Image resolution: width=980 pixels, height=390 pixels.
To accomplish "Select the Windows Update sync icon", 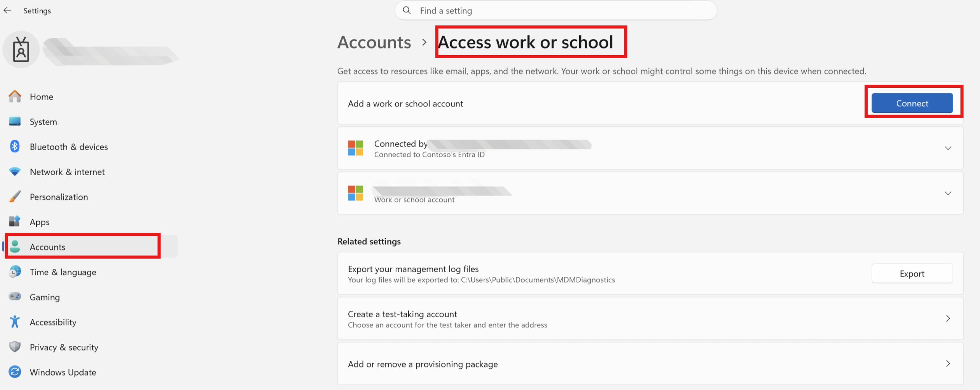I will click(15, 372).
